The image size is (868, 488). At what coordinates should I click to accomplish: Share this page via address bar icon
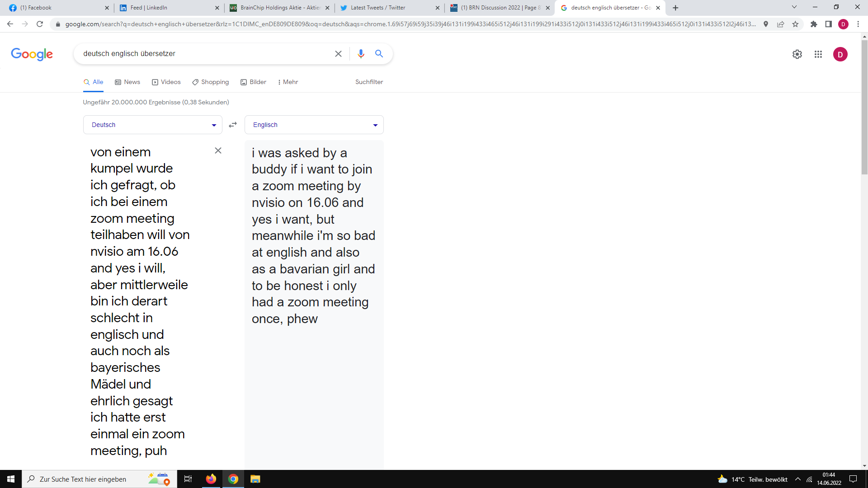tap(781, 24)
